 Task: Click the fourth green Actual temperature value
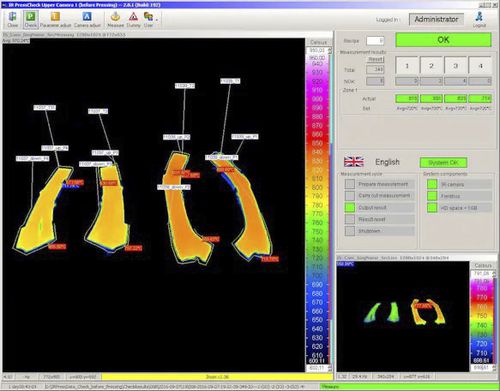tap(480, 99)
